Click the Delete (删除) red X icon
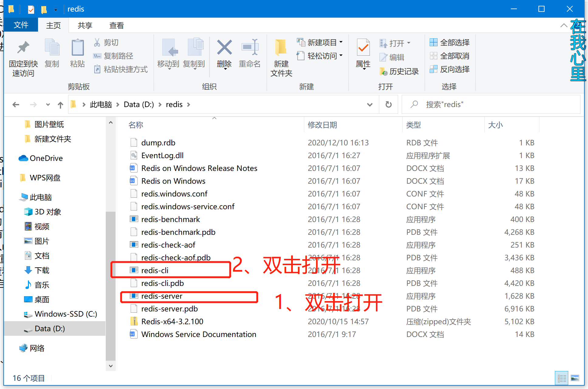Viewport: 588px width, 389px height. coord(224,48)
